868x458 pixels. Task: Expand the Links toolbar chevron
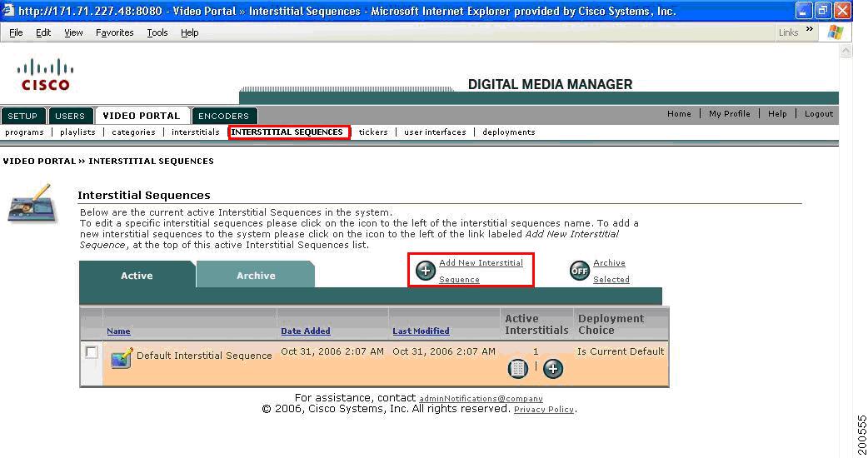pos(810,29)
